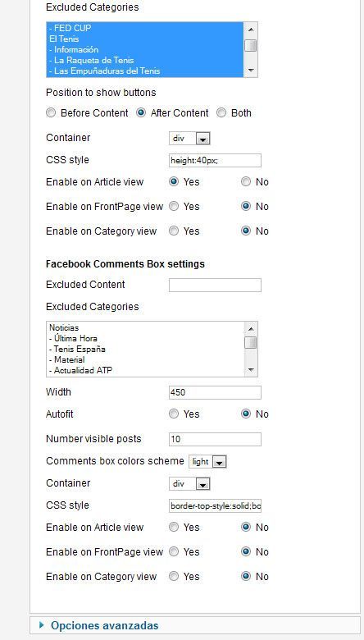364x640 pixels.
Task: Select the Tenis España category item
Action: click(x=77, y=349)
